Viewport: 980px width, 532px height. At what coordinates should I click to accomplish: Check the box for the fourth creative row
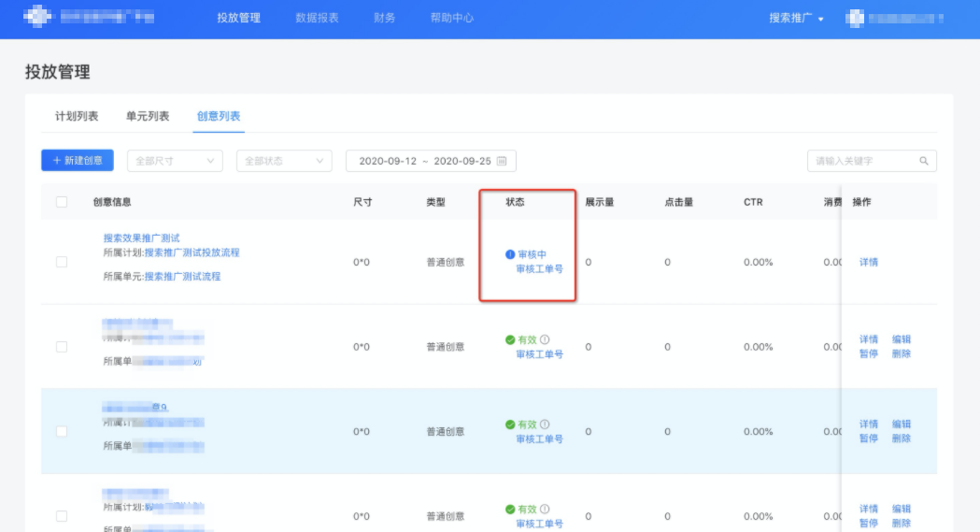coord(62,516)
